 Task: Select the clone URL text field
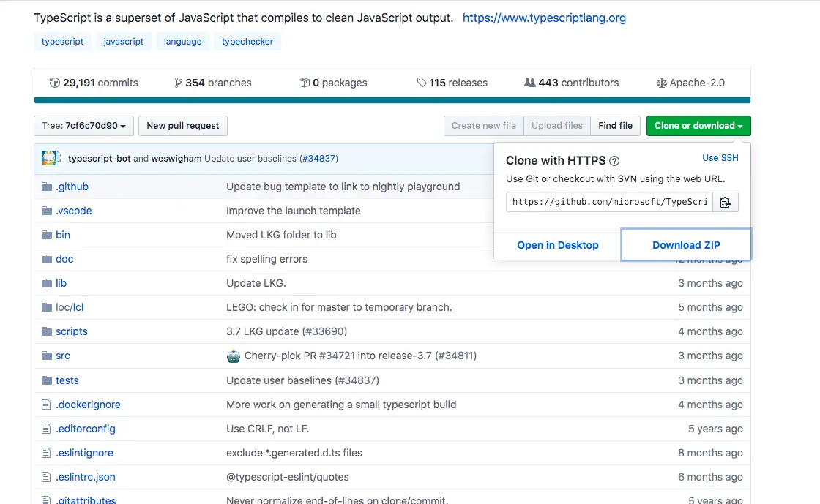click(x=609, y=203)
